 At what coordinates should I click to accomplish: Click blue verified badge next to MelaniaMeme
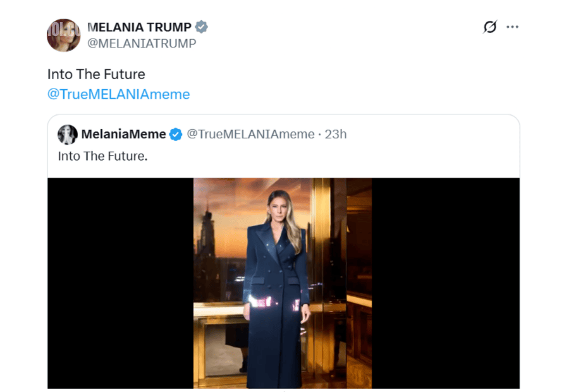tap(176, 134)
